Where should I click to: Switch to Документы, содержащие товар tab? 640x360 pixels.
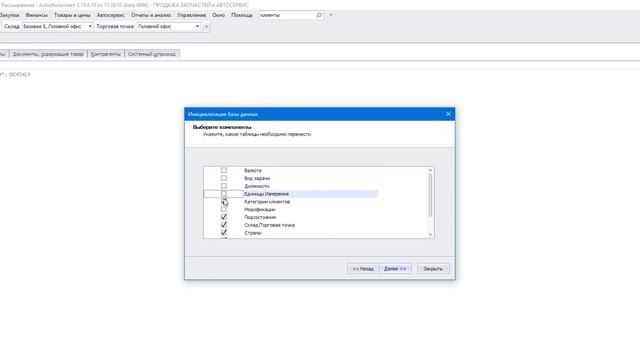pos(48,54)
